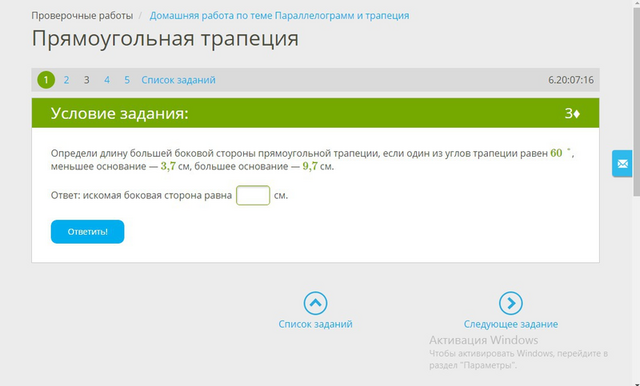Open Домашняя работа по теме breadcrumb link
The height and width of the screenshot is (386, 640).
(279, 16)
